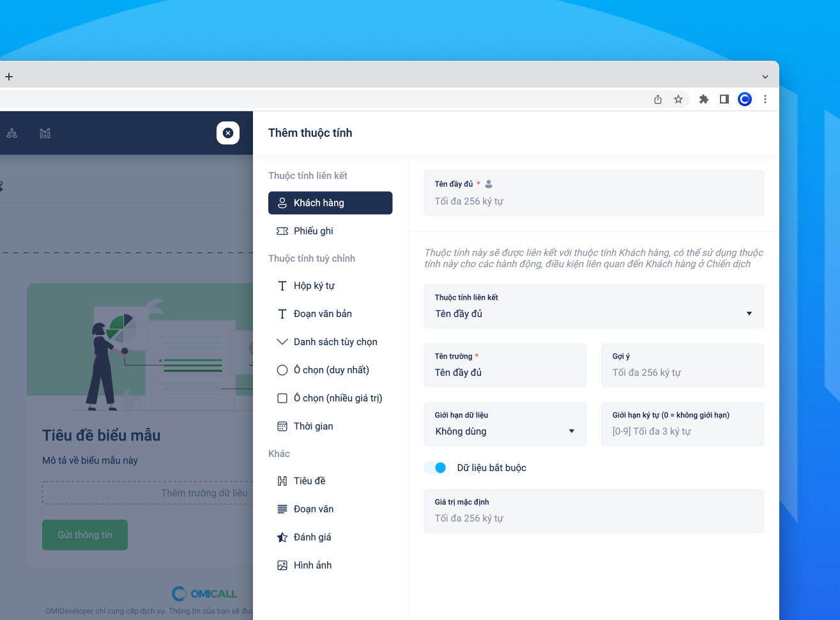Click the H heading icon beside Tiêu đề
The width and height of the screenshot is (840, 620).
pyautogui.click(x=282, y=481)
